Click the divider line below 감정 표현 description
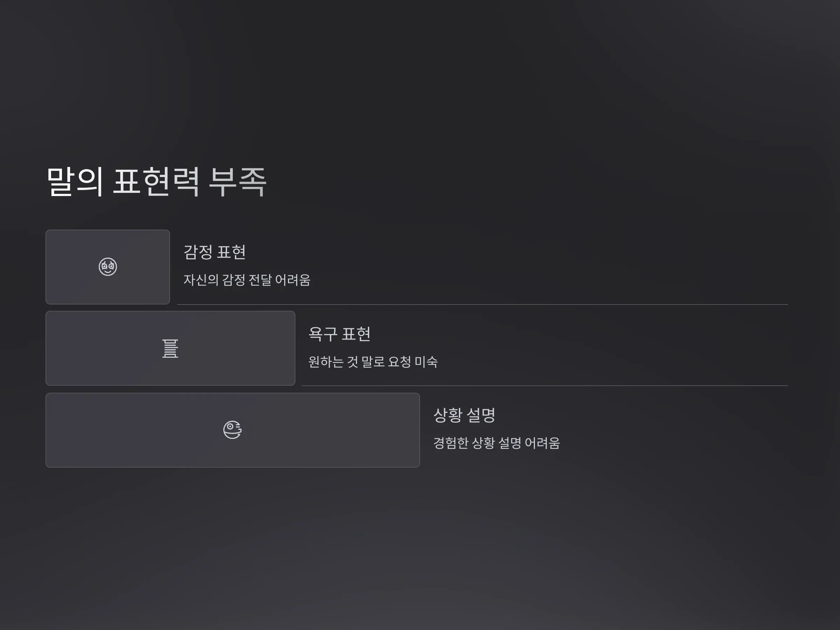840x630 pixels. pyautogui.click(x=482, y=304)
